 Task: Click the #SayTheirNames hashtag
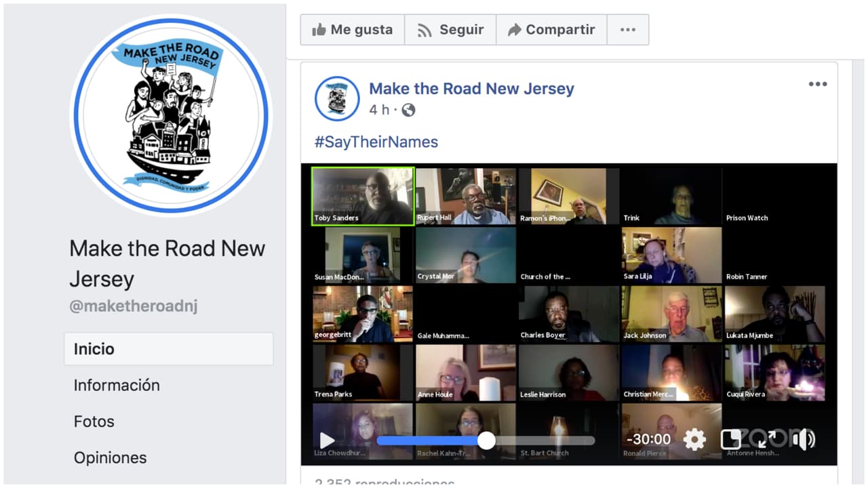click(x=376, y=142)
